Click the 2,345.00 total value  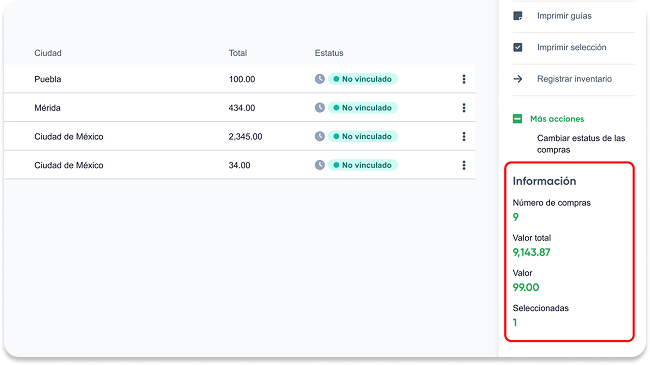click(245, 136)
